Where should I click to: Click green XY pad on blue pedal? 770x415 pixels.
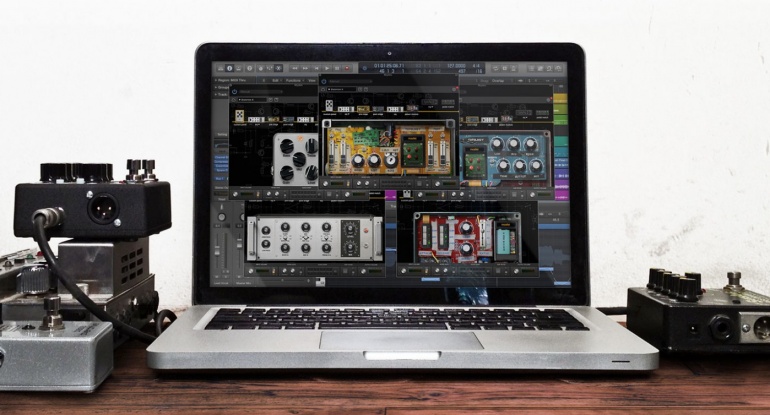pyautogui.click(x=475, y=164)
